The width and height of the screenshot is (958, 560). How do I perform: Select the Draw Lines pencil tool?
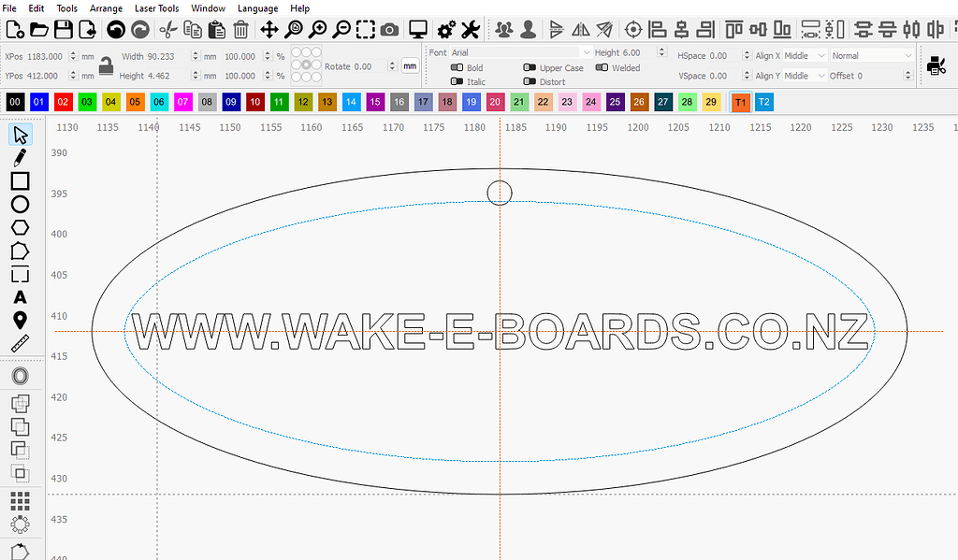(20, 157)
